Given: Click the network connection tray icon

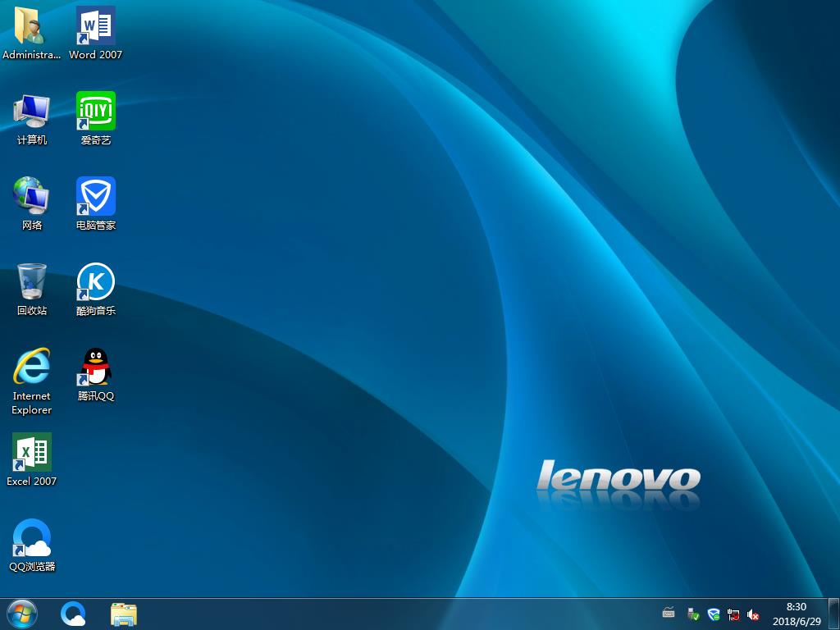Looking at the screenshot, I should (x=733, y=614).
